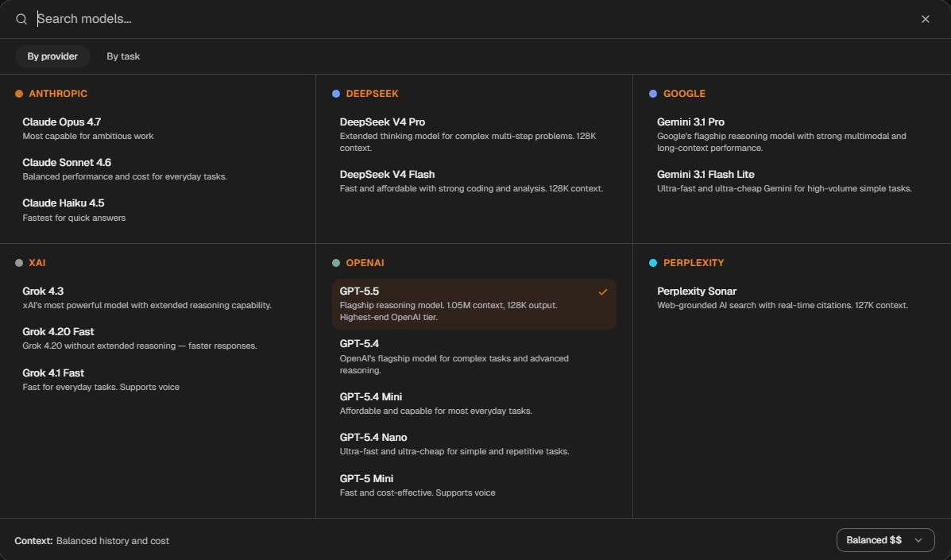Select Claude Sonnet 4.6 model

tap(157, 169)
